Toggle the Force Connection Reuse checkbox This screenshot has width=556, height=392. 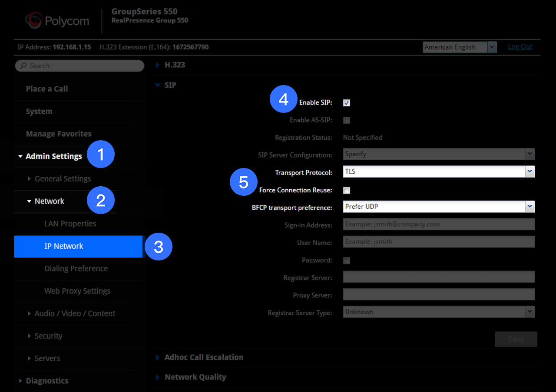[347, 190]
